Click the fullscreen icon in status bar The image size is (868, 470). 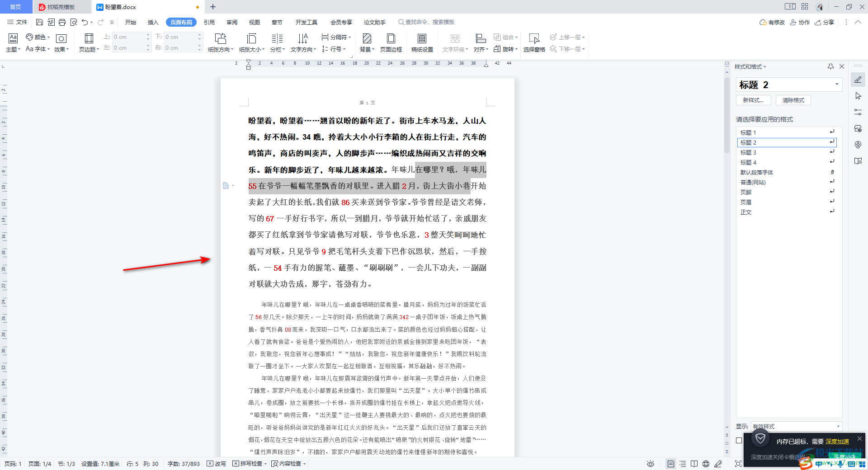[x=738, y=464]
